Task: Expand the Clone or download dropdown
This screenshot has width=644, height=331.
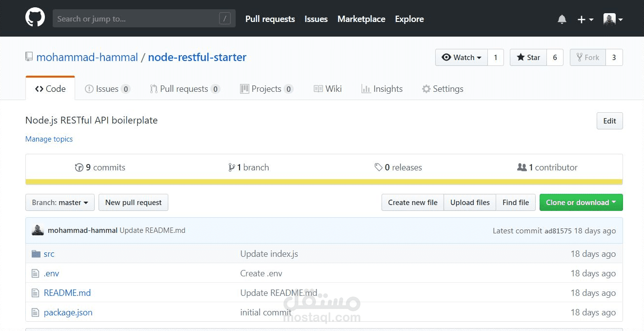Action: click(581, 202)
